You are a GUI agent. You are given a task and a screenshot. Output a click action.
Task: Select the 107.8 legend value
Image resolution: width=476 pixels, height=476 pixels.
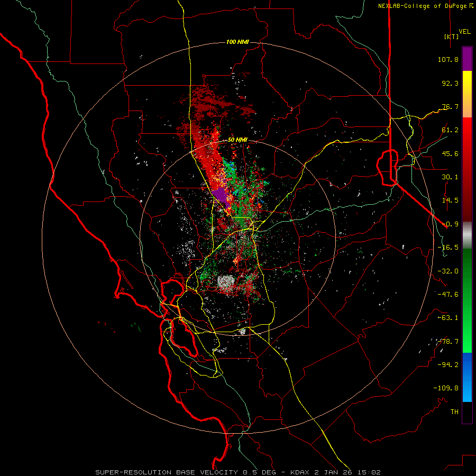448,59
